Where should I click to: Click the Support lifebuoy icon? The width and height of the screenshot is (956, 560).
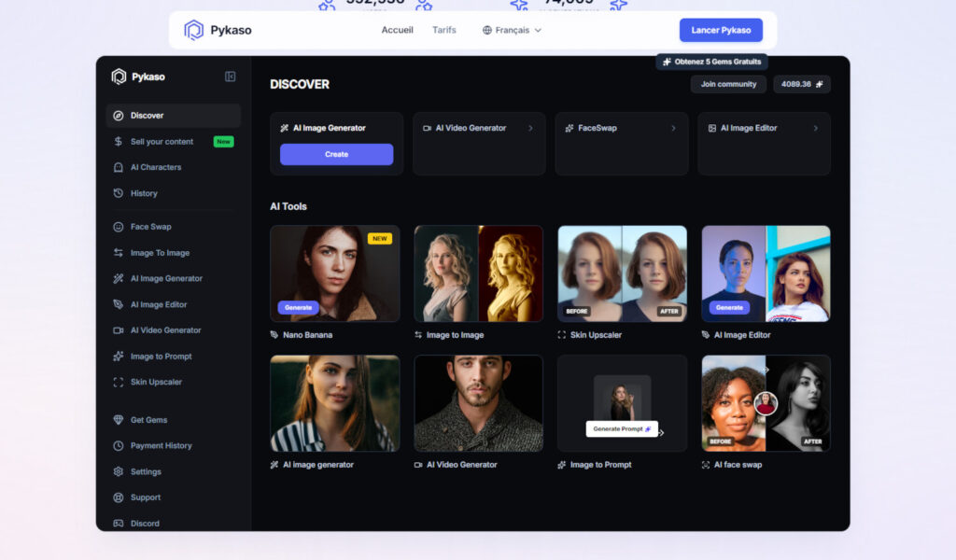click(x=119, y=497)
